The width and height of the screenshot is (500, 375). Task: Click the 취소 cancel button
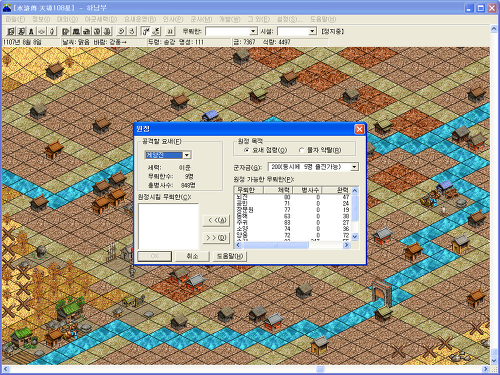click(x=192, y=256)
